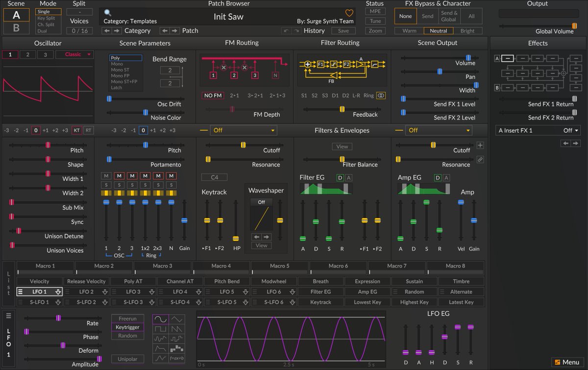Click the undo history arrow

(286, 31)
